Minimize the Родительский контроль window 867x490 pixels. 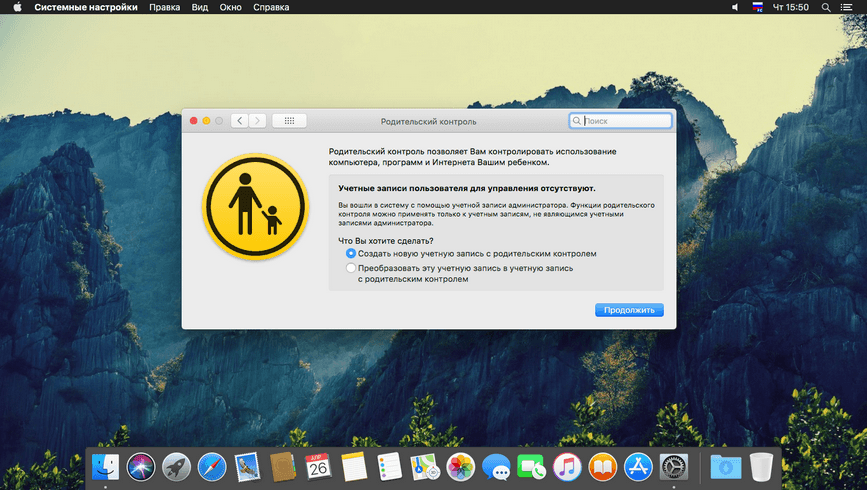206,121
